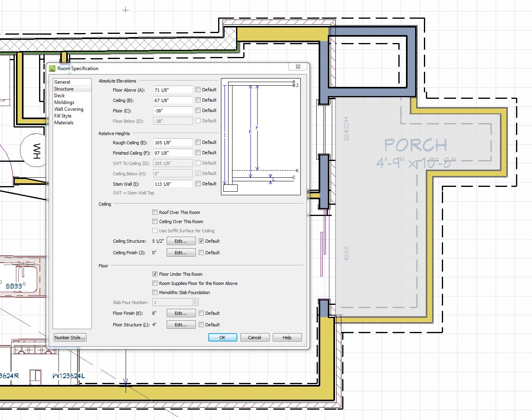This screenshot has width=532, height=420.
Task: Enable Monolithic Slab Foundation option
Action: click(x=155, y=292)
